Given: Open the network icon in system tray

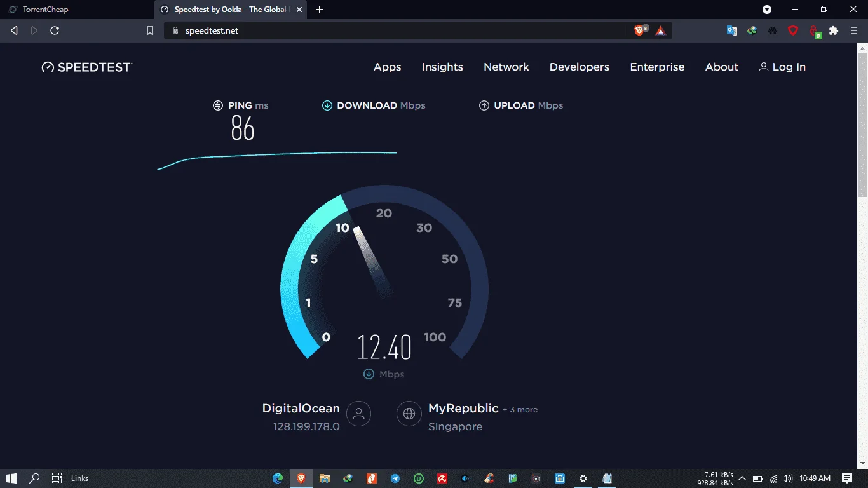Looking at the screenshot, I should tap(773, 478).
